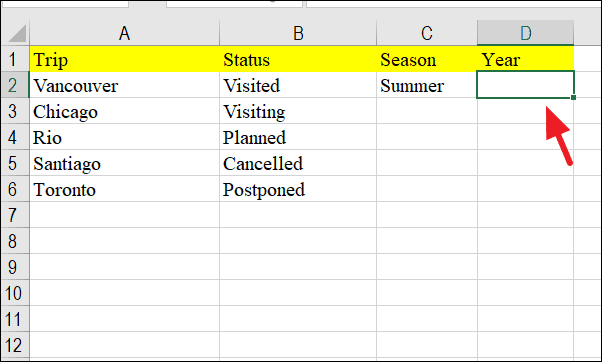Click the Trip header cell

[124, 59]
